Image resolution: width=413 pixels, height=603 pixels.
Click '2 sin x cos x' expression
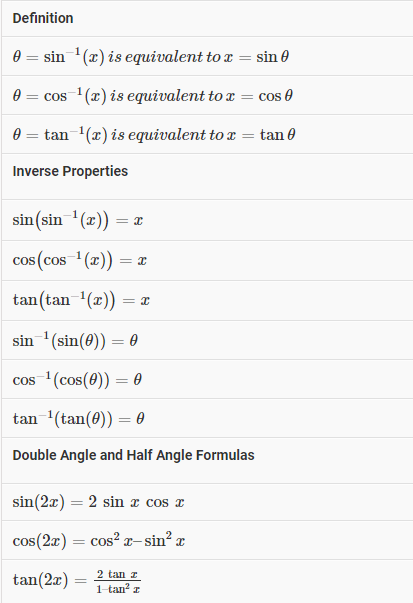[137, 502]
